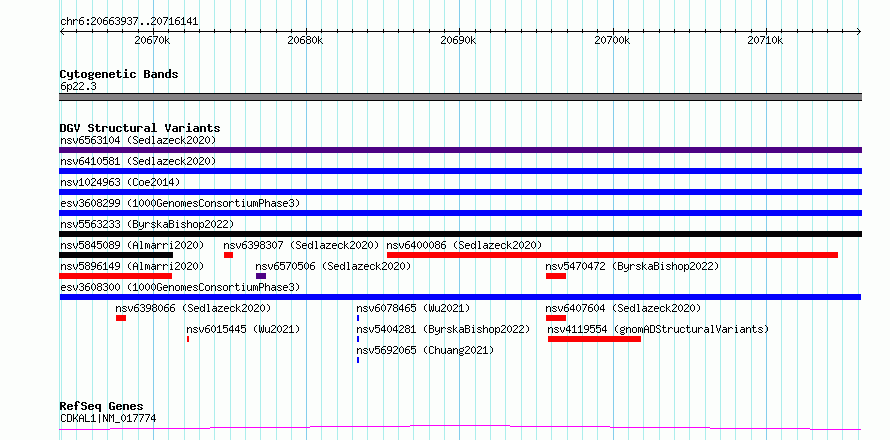This screenshot has width=890, height=440.
Task: Select the tiny red nsv6015445 marker
Action: click(188, 339)
